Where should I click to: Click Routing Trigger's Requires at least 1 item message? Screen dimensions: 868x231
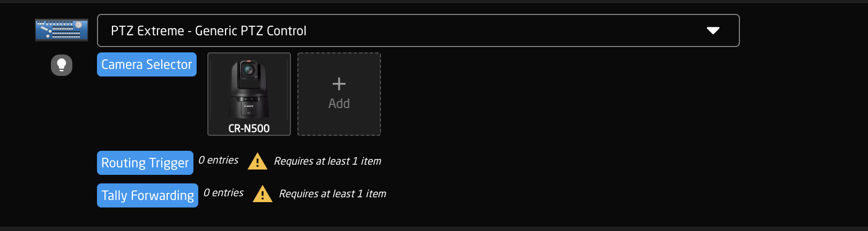pyautogui.click(x=328, y=161)
